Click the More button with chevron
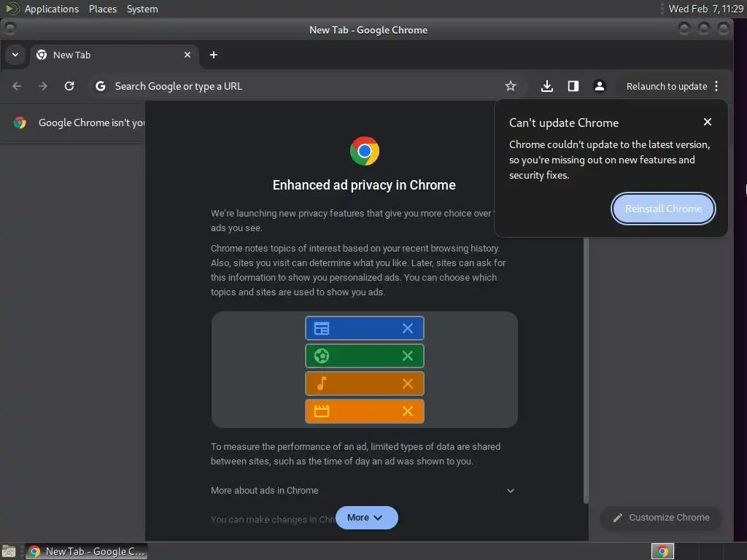This screenshot has height=560, width=747. coord(366,518)
